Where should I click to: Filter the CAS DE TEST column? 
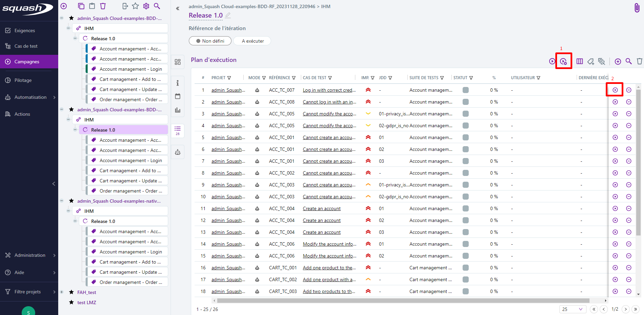click(x=330, y=78)
